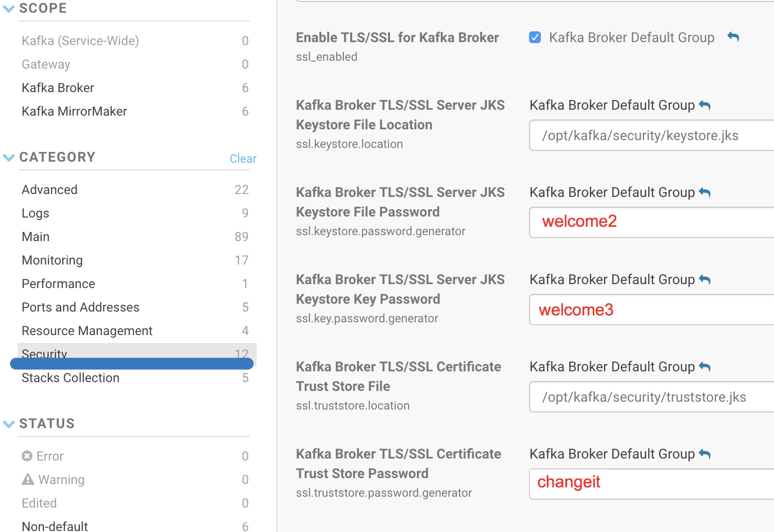Click revert arrow for Keystore File Password
Screen dimensions: 774x532
(704, 192)
